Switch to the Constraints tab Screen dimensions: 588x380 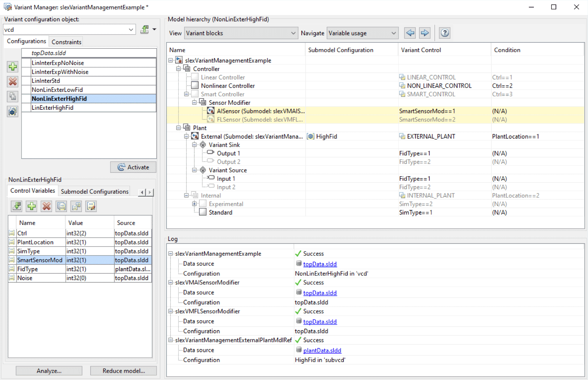click(66, 42)
